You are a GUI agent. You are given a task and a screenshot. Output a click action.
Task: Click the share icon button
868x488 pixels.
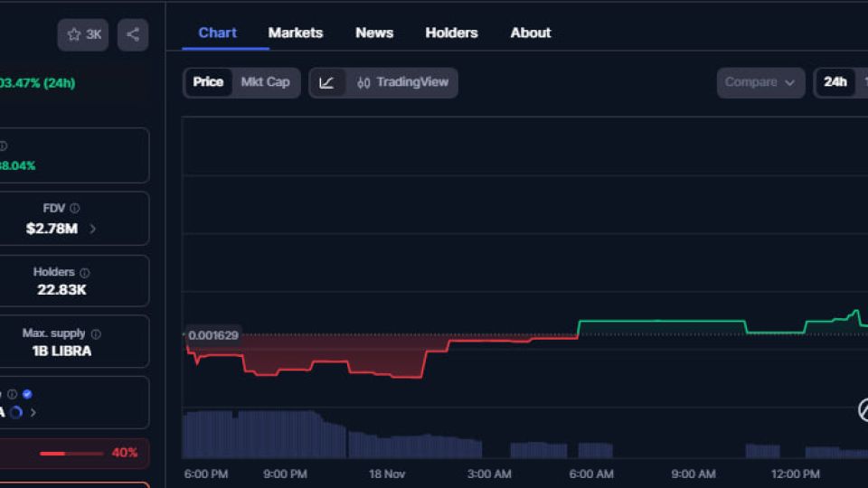133,34
